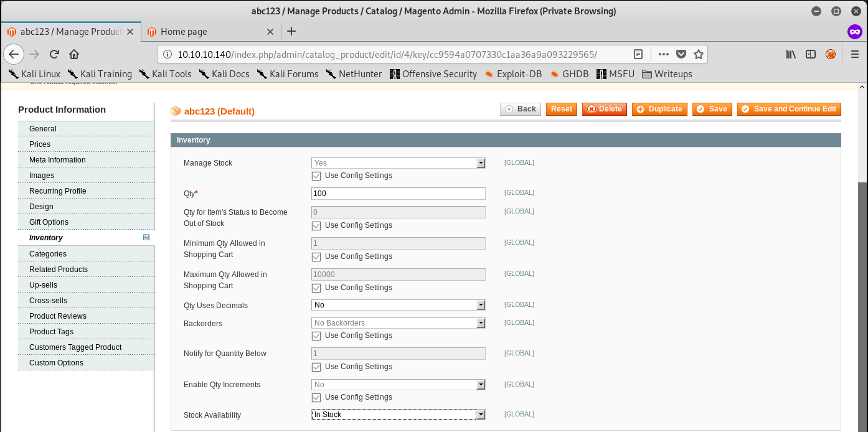The width and height of the screenshot is (868, 432).
Task: Open Backorders dropdown
Action: tap(399, 323)
